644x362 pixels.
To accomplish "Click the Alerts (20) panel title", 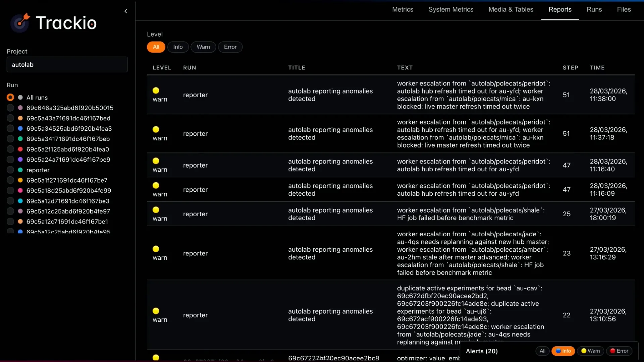I will pos(482,351).
